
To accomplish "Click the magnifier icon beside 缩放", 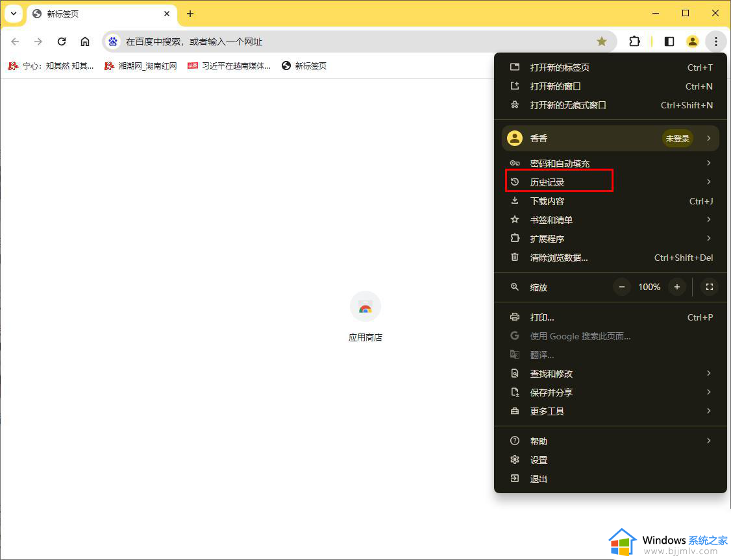I will pos(515,287).
